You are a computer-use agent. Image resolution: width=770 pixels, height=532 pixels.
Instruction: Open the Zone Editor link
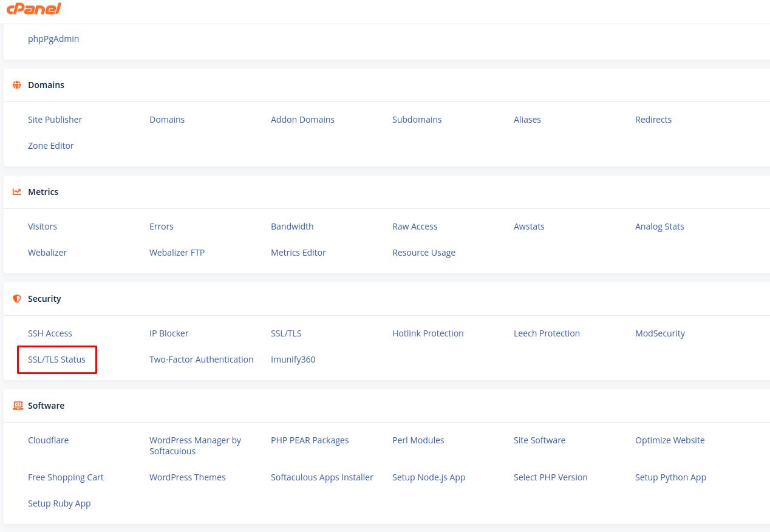(50, 146)
